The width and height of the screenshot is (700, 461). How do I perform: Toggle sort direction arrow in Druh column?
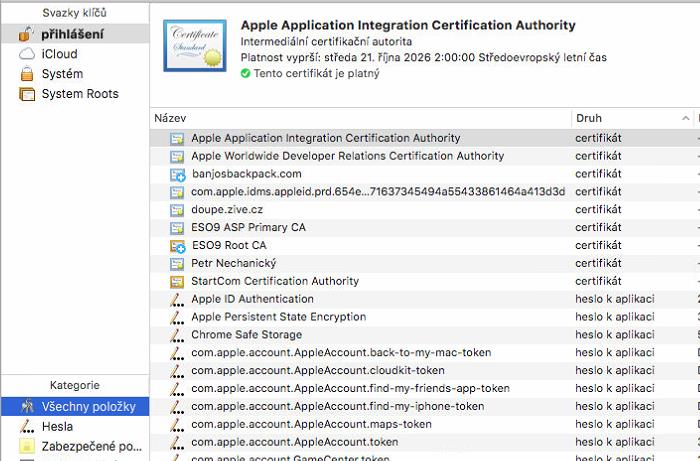[x=685, y=118]
